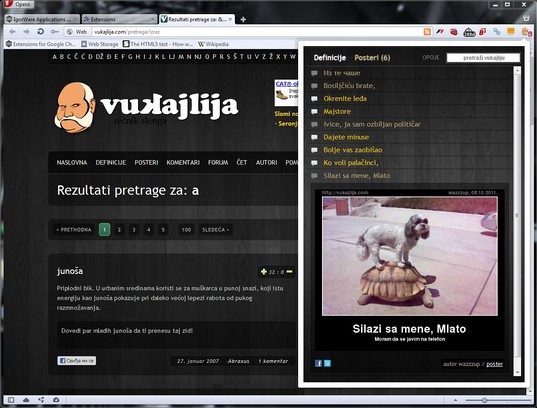537x408 pixels.
Task: Open the author Abraxus link
Action: [x=238, y=361]
